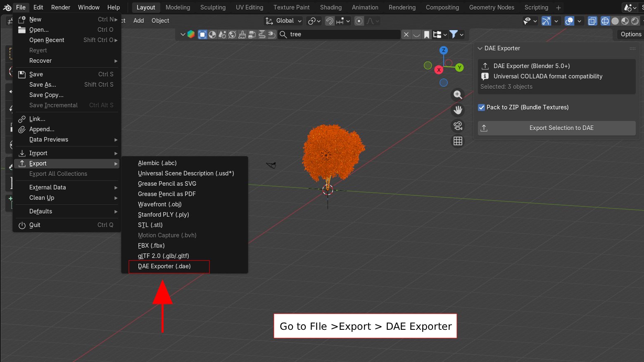The height and width of the screenshot is (362, 644).
Task: Click the colorful cube icon left of filter row
Action: (191, 34)
